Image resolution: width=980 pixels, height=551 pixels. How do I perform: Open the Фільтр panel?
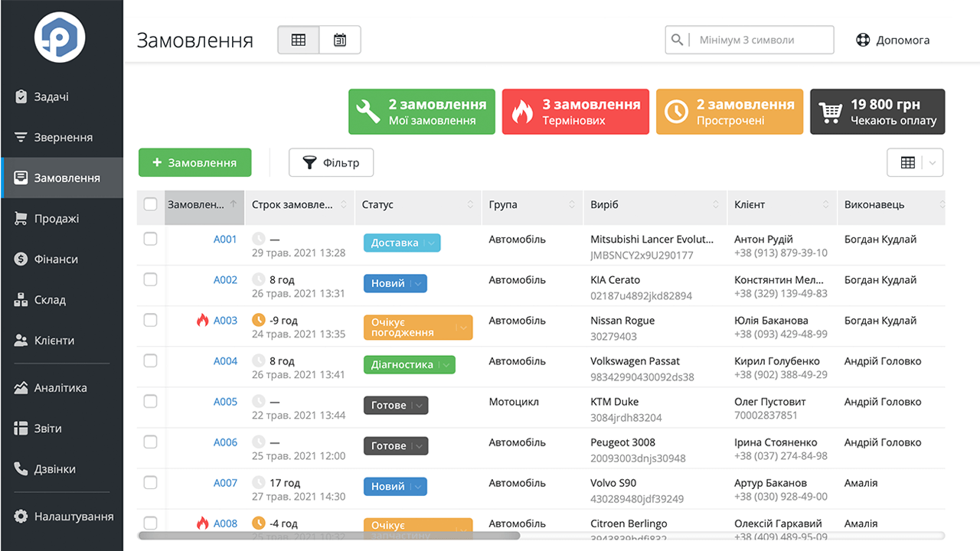point(331,162)
